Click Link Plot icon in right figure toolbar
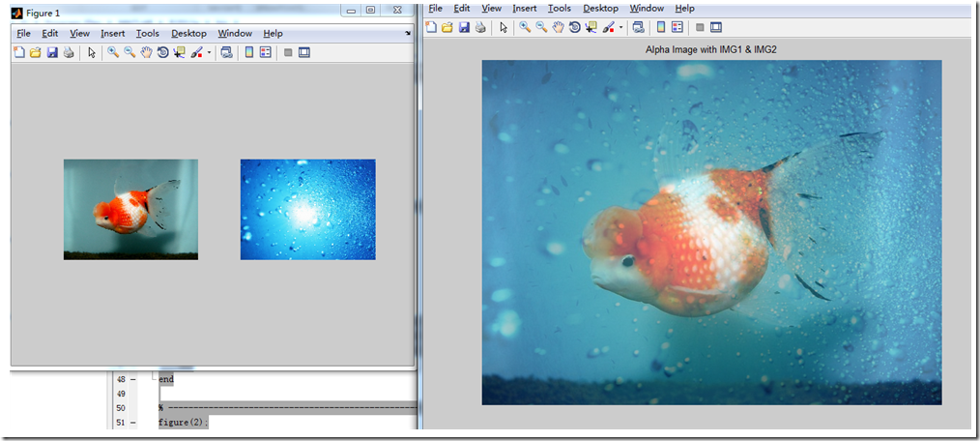The image size is (980, 441). 638,27
